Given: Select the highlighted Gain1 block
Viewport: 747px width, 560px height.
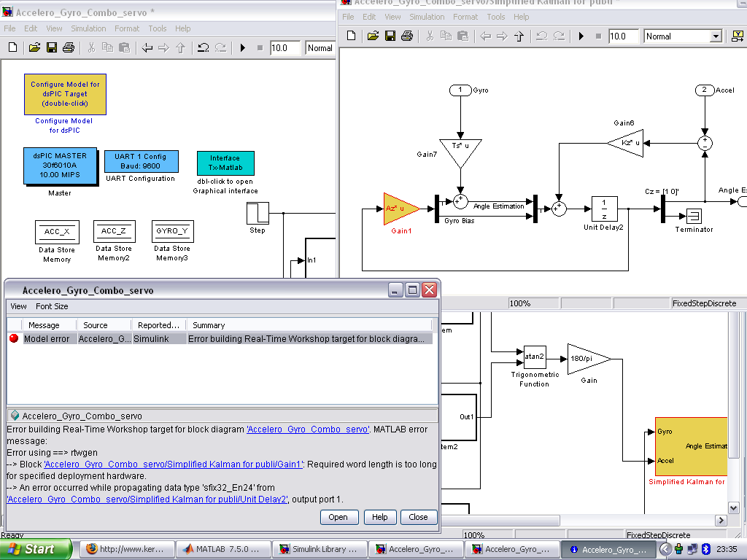Looking at the screenshot, I should [x=401, y=209].
